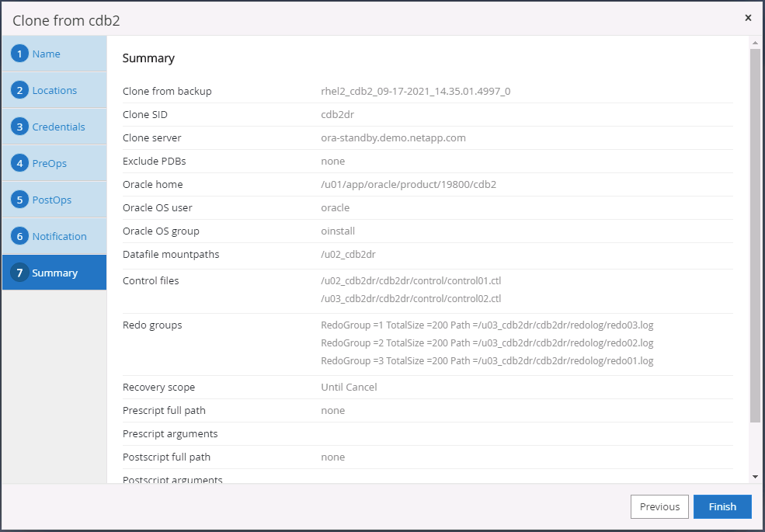765x532 pixels.
Task: Click the summary vertical scrollbar thumb
Action: click(755, 233)
